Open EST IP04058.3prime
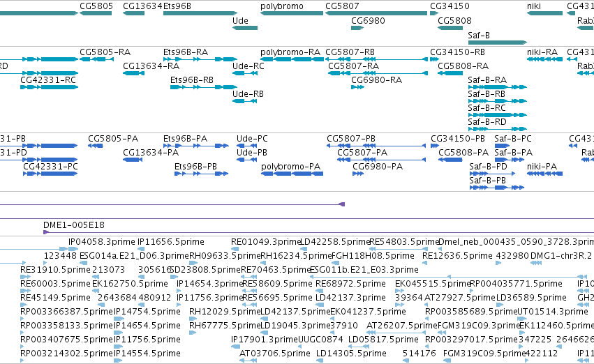This screenshot has height=364, width=594. tap(101, 242)
